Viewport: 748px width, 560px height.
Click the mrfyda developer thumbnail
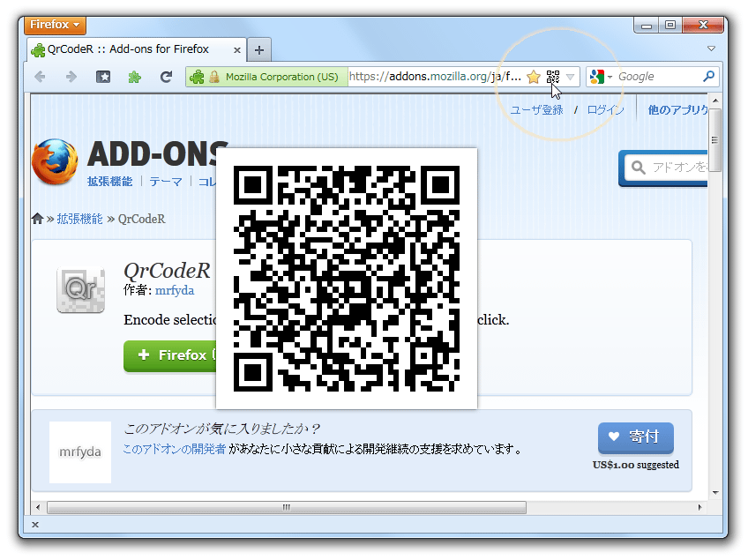(80, 452)
